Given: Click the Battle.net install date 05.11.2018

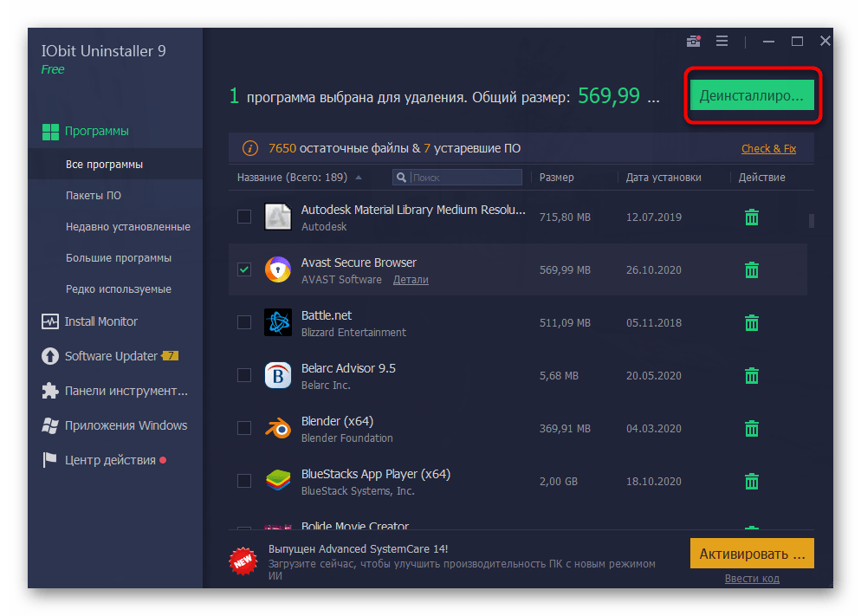Looking at the screenshot, I should tap(653, 323).
